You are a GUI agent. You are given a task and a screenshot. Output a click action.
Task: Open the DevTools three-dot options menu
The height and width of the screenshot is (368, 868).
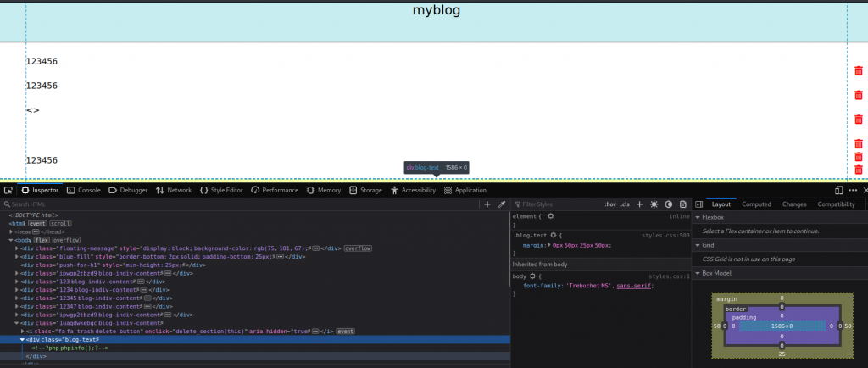[853, 191]
